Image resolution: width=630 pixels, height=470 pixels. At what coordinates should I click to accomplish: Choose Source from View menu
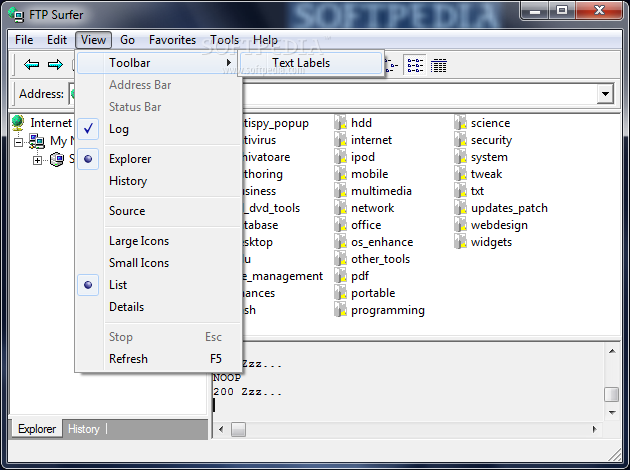click(x=159, y=211)
